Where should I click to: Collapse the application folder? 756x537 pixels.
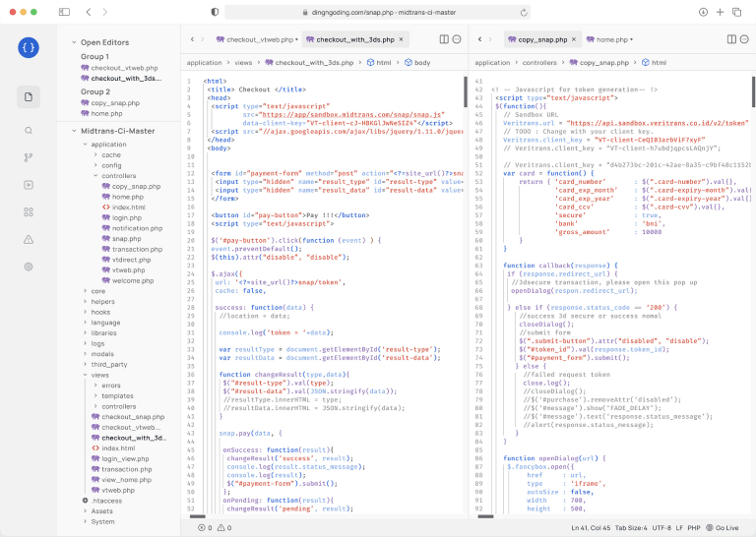point(85,145)
